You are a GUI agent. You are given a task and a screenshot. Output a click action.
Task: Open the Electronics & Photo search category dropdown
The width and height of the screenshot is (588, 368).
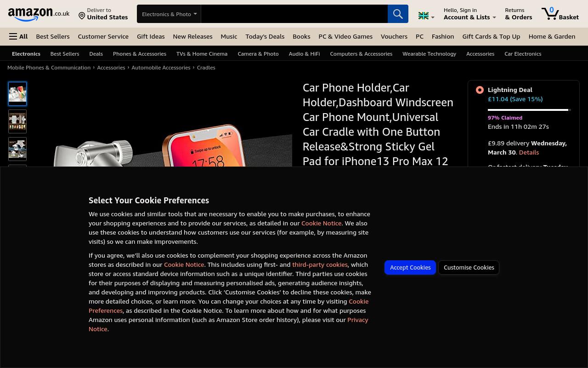pyautogui.click(x=169, y=14)
